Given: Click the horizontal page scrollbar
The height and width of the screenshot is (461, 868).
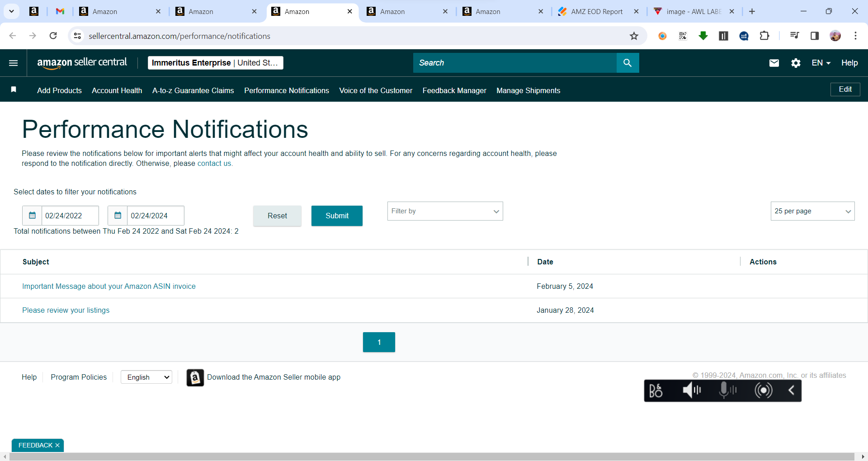Looking at the screenshot, I should coord(432,457).
